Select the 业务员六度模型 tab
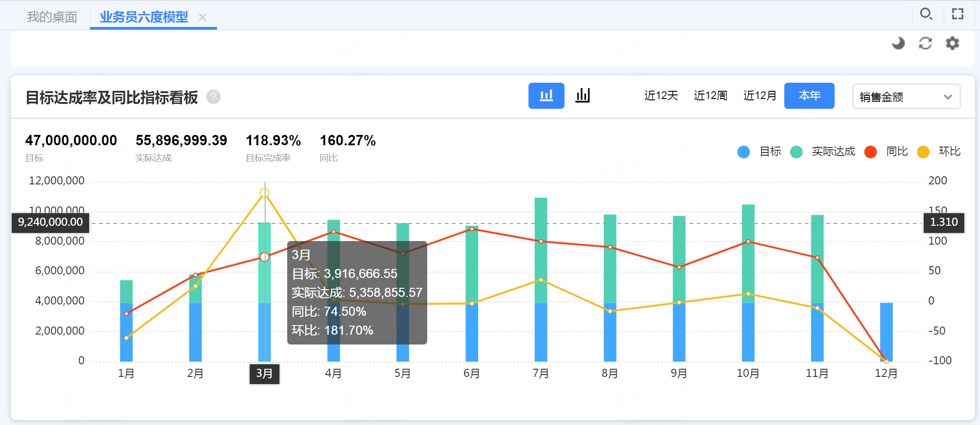Image resolution: width=980 pixels, height=425 pixels. [144, 17]
